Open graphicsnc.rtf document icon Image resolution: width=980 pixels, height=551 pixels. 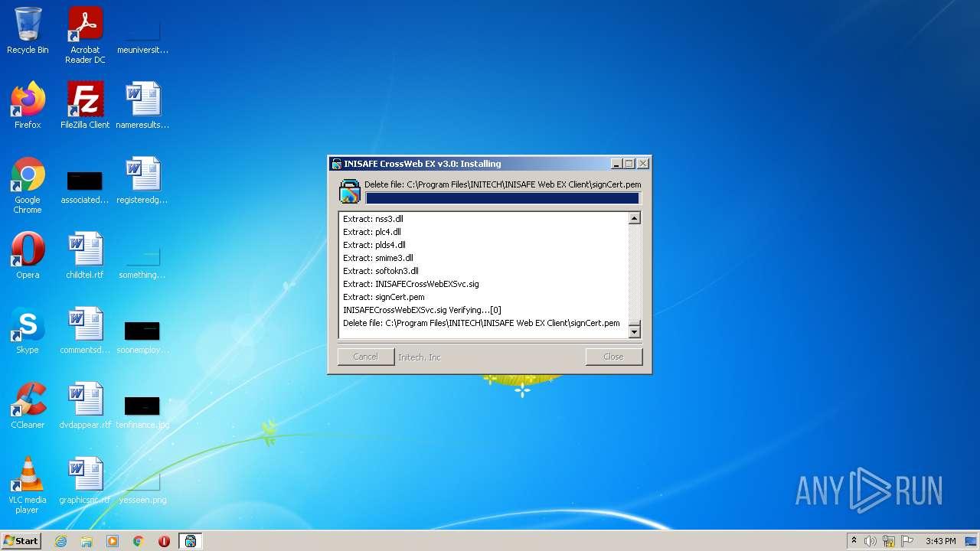point(85,481)
